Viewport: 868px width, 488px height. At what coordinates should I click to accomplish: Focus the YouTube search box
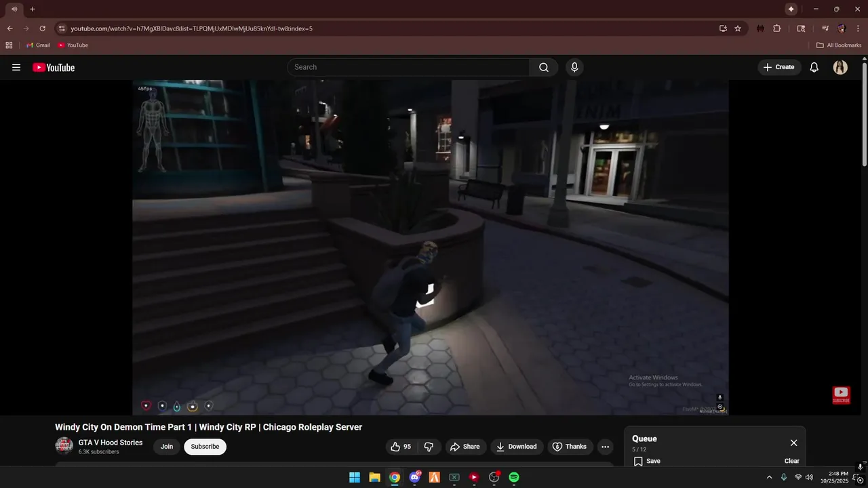pos(409,67)
